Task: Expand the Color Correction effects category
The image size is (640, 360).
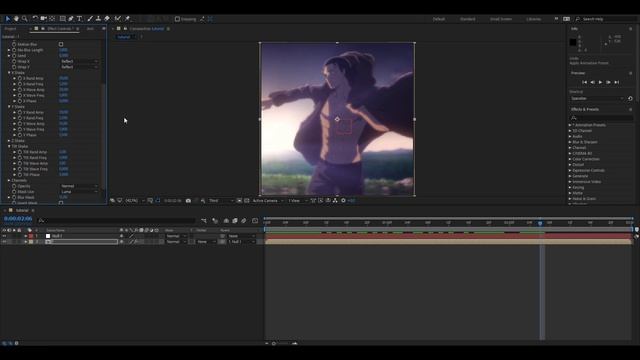Action: point(570,159)
